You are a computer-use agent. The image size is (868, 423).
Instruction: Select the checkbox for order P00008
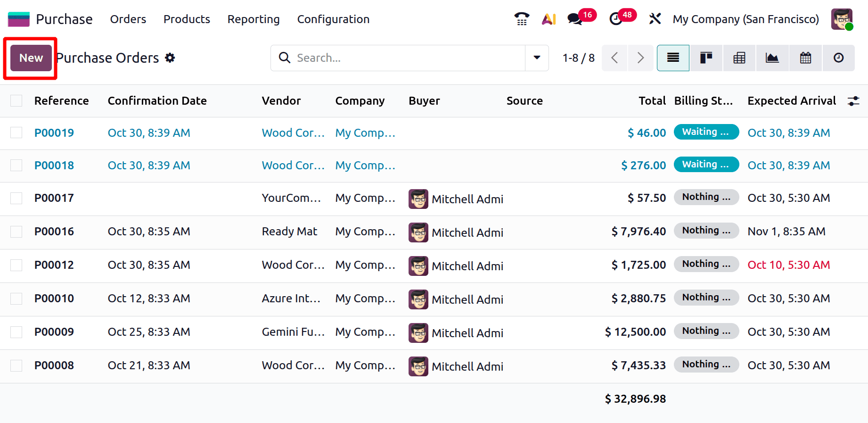point(16,365)
